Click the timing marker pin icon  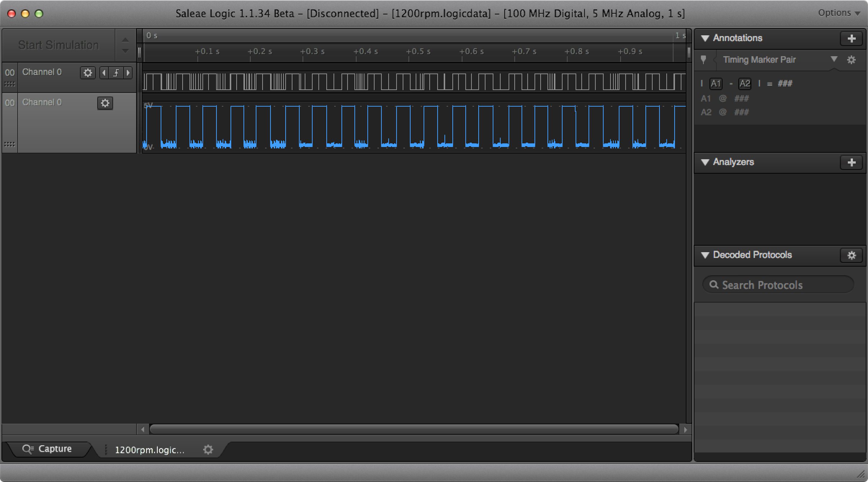[703, 60]
